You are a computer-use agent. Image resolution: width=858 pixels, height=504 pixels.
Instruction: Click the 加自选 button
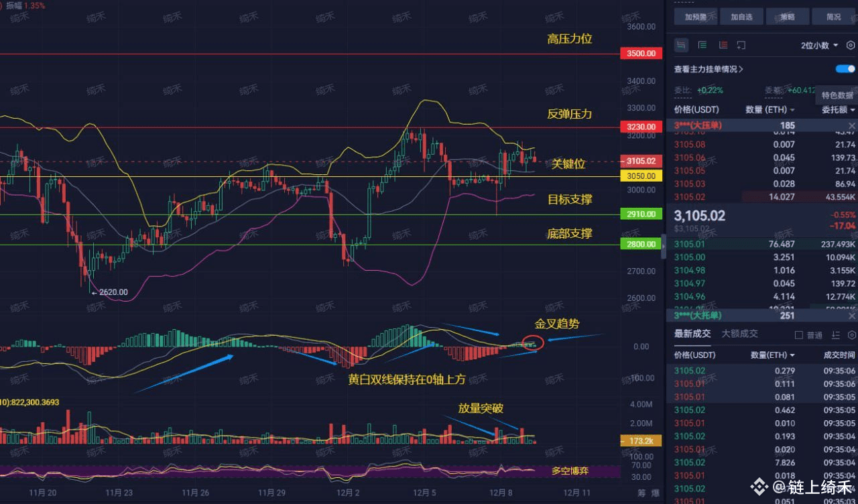pyautogui.click(x=741, y=17)
